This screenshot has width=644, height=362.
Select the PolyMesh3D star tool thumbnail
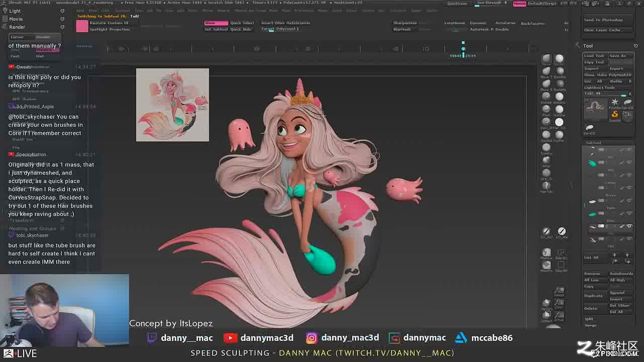[615, 103]
